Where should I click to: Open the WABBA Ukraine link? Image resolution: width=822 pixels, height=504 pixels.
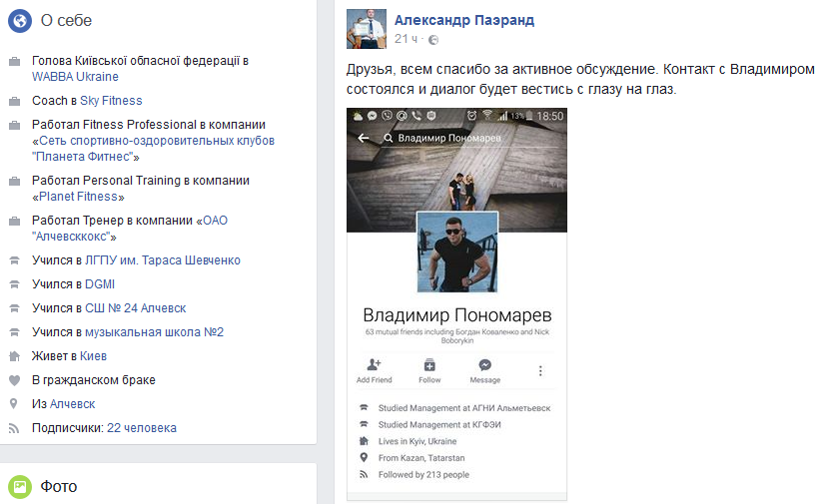(x=75, y=77)
